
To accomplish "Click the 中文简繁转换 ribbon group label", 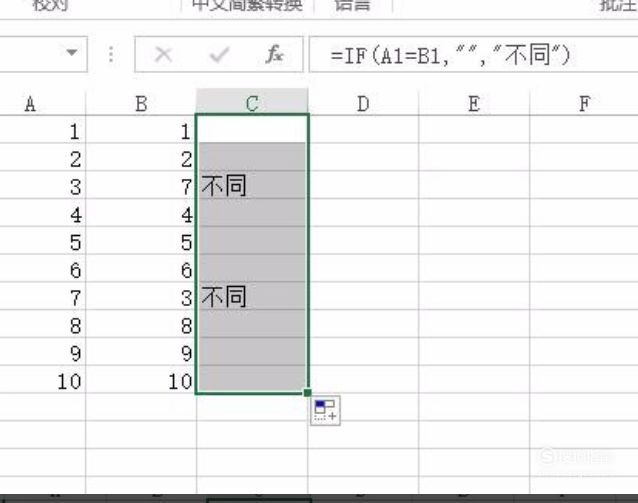I will [247, 5].
